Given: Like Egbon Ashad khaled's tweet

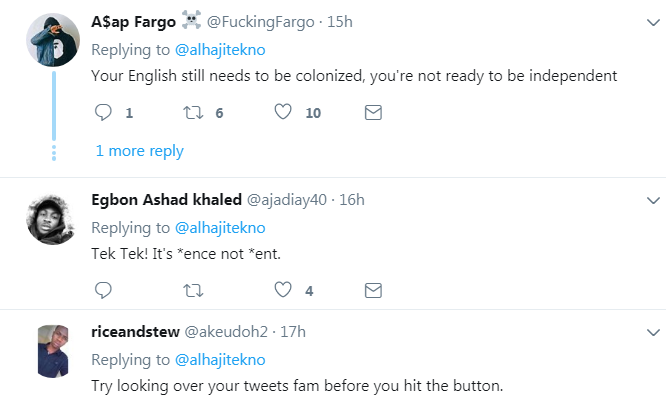Looking at the screenshot, I should 284,291.
